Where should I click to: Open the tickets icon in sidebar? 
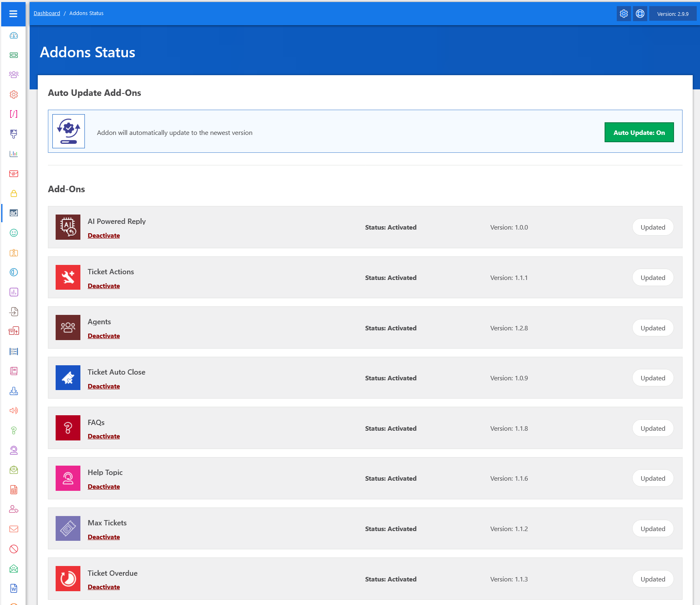point(14,55)
